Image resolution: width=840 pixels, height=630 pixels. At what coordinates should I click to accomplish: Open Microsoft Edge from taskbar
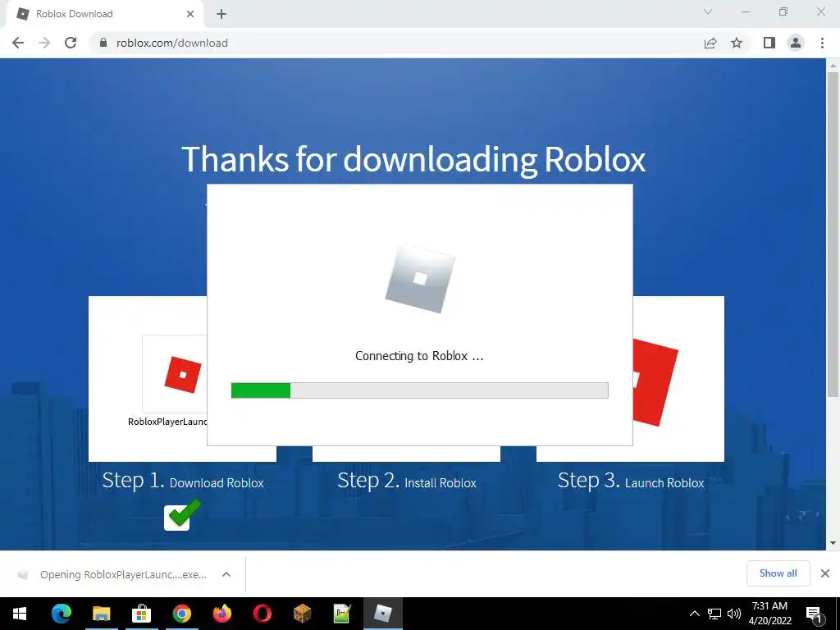[61, 614]
